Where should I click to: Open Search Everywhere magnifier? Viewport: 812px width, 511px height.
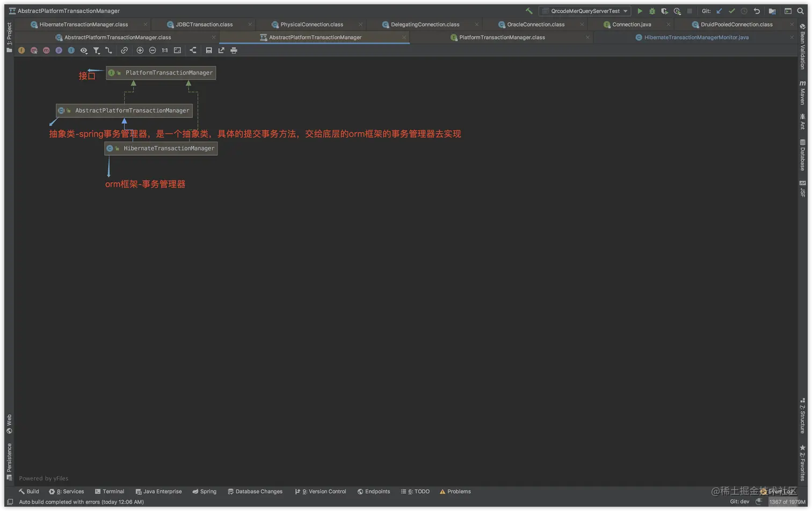pyautogui.click(x=800, y=11)
